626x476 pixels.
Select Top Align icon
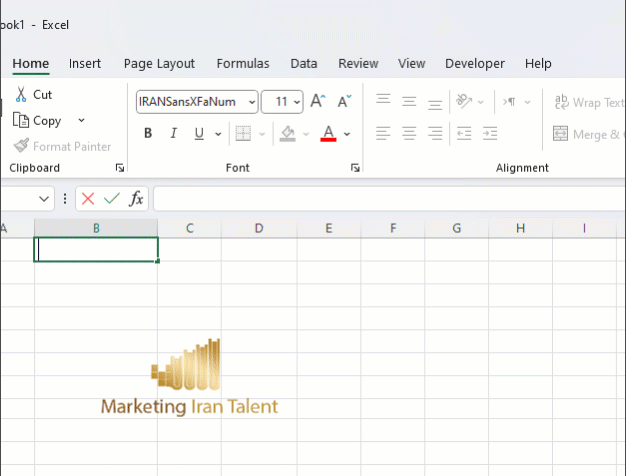(383, 100)
